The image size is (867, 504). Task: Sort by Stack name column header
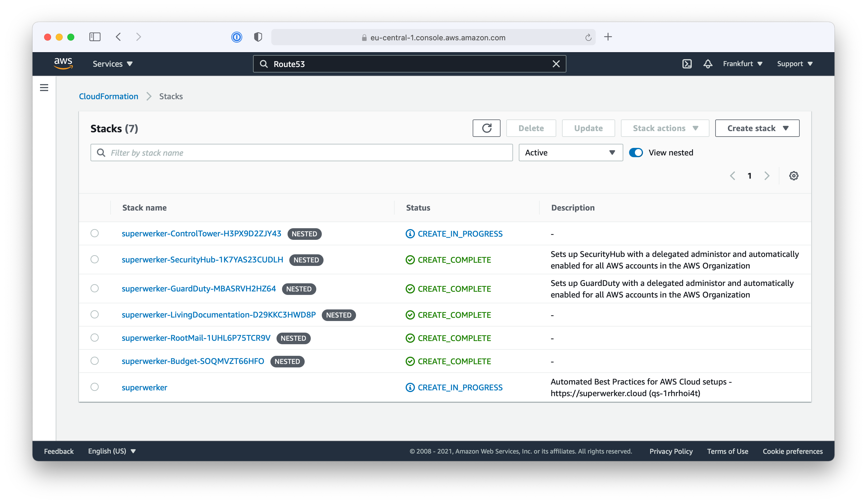point(144,208)
